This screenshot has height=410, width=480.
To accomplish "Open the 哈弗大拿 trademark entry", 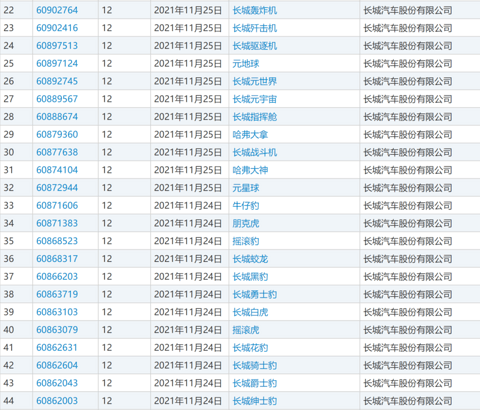I will coord(250,135).
